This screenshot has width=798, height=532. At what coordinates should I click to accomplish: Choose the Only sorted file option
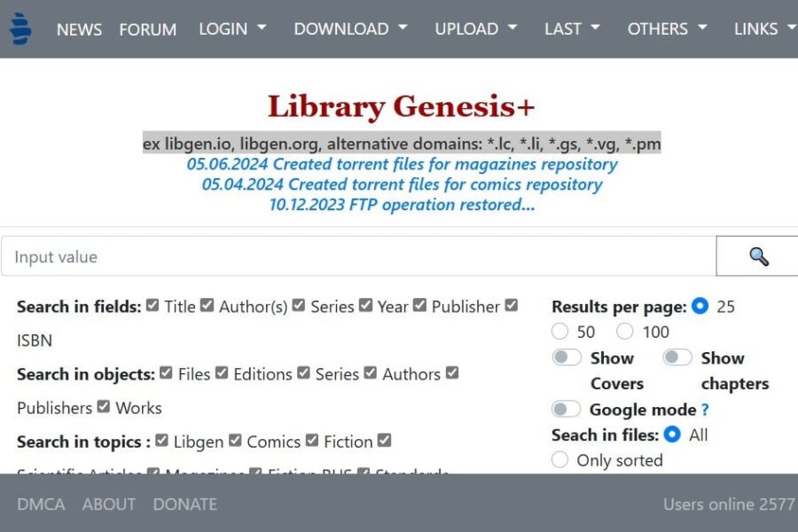coord(559,460)
